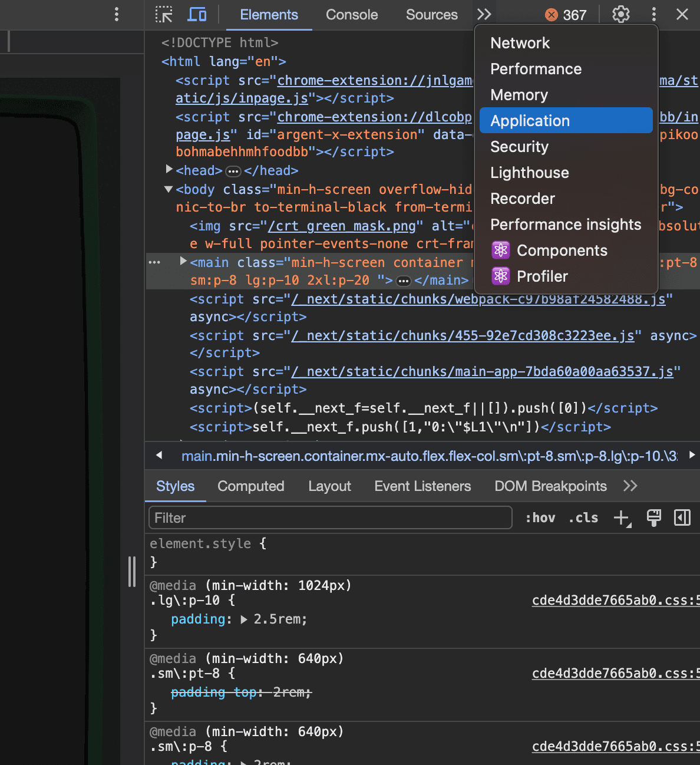Select Performance insights menu entry
Viewport: 700px width, 765px height.
coord(566,225)
